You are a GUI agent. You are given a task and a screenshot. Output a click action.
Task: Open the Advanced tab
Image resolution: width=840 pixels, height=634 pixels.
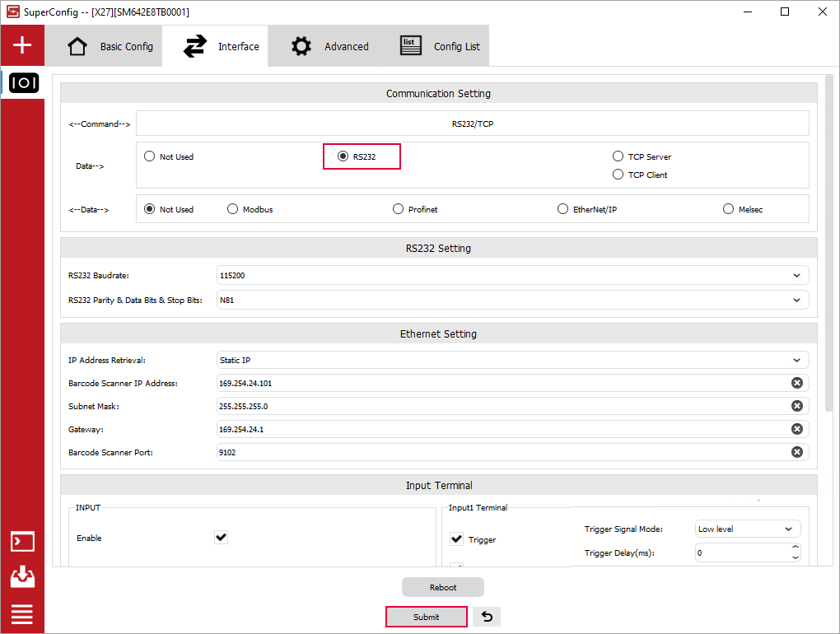click(330, 46)
